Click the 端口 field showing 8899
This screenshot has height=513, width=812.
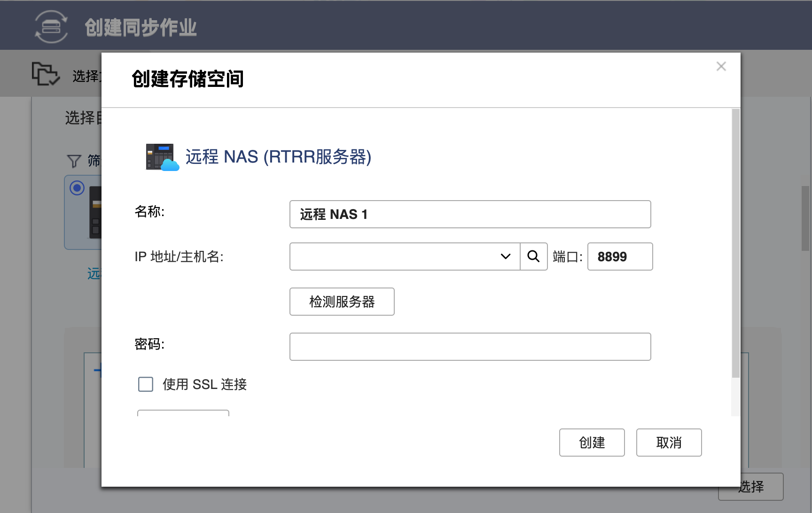619,256
